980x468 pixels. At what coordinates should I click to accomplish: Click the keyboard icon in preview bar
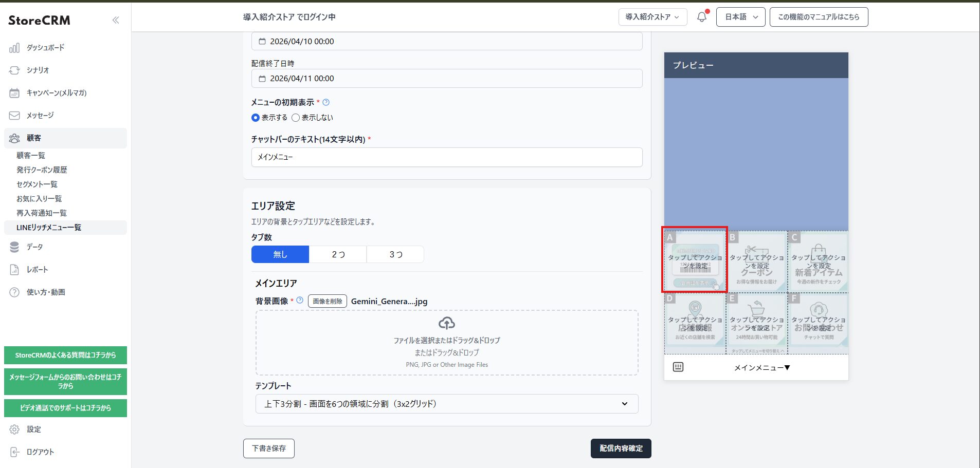678,367
